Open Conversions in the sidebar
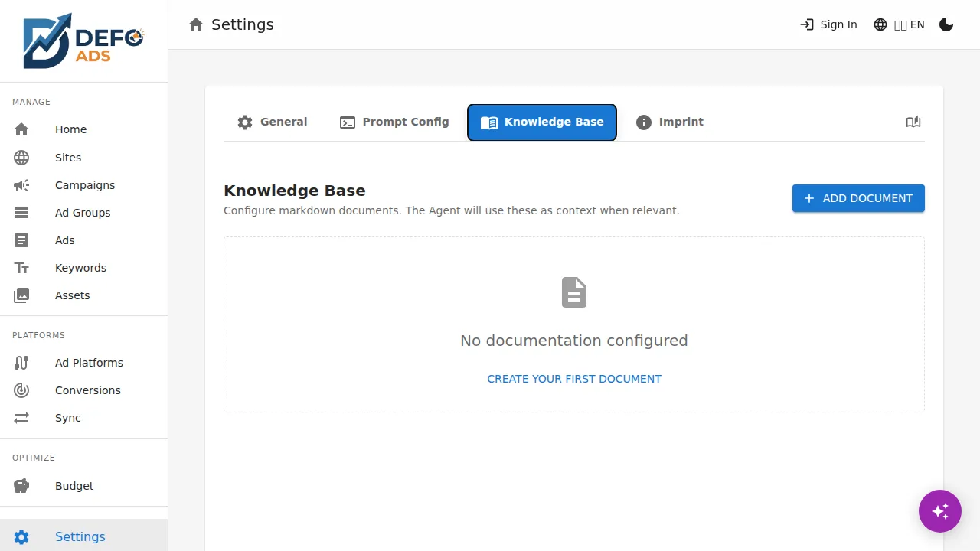The image size is (980, 551). coord(84,390)
